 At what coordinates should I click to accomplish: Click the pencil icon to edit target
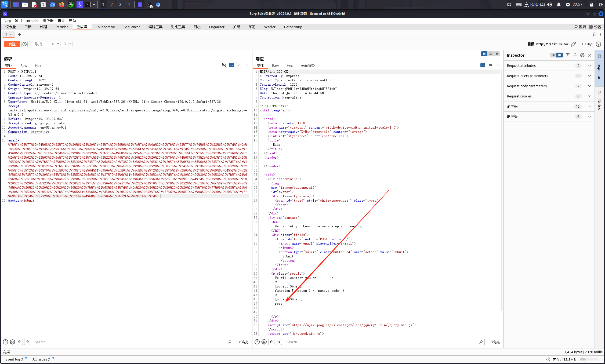(x=573, y=44)
